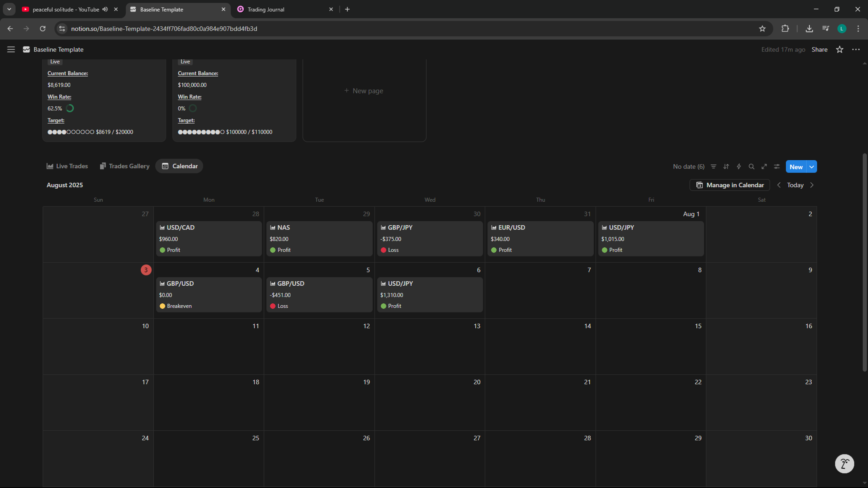
Task: Open Chrome extensions puzzle icon
Action: 785,28
